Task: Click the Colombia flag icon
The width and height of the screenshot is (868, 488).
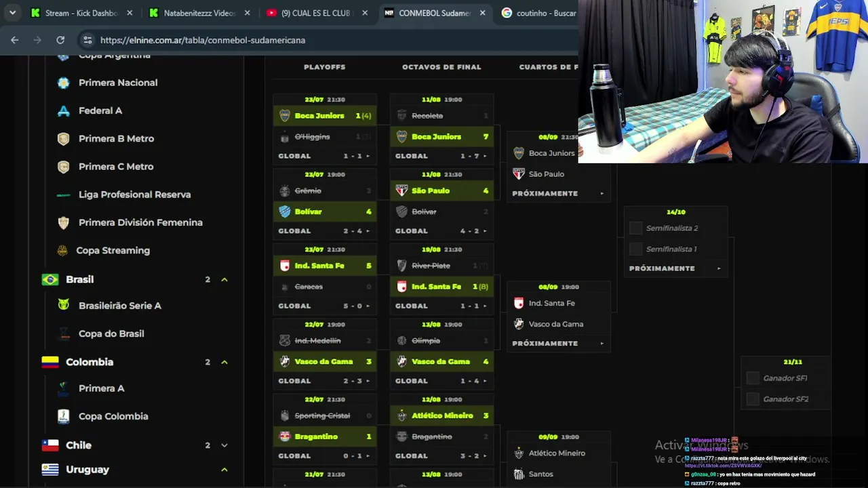Action: (x=50, y=362)
